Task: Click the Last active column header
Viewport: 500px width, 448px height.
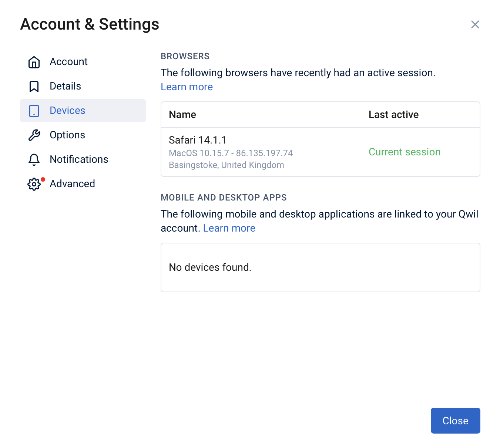Action: coord(393,115)
